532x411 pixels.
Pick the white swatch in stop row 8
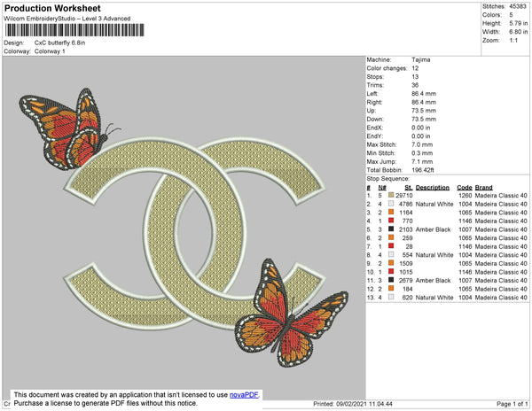(391, 254)
